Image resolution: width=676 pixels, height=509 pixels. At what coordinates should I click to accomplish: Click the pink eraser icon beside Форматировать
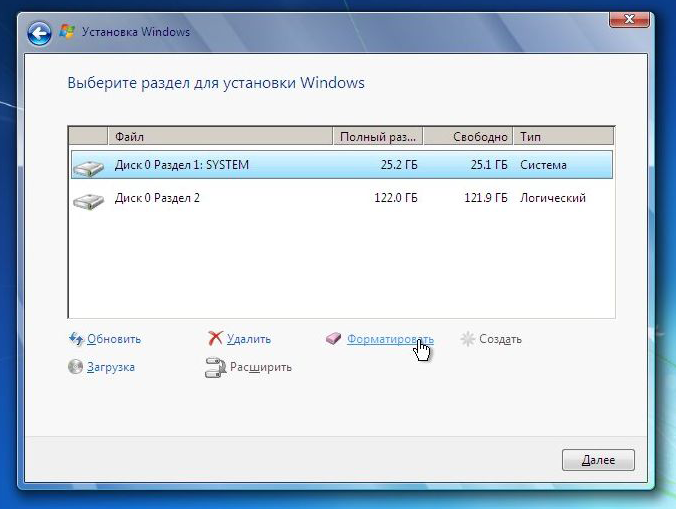click(x=333, y=338)
